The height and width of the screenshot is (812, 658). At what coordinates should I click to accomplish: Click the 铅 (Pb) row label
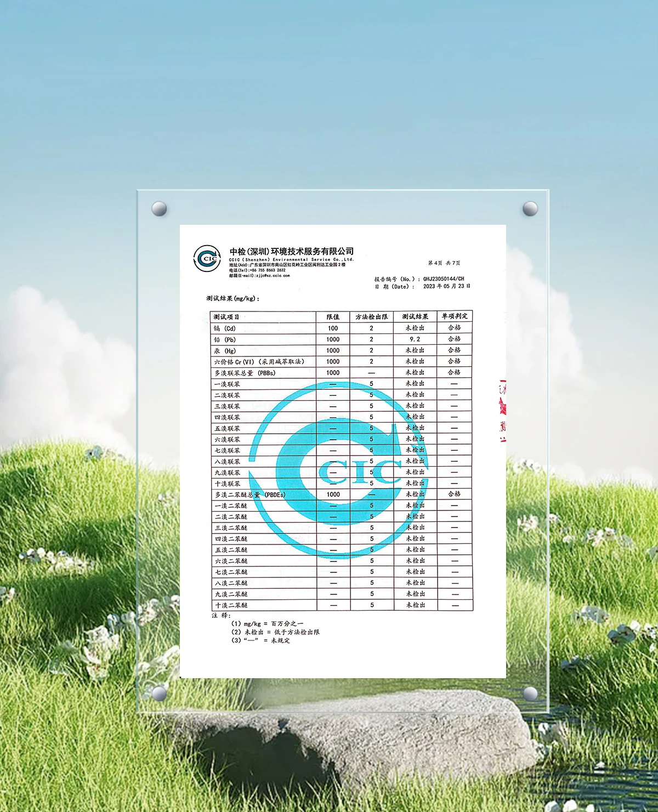(225, 339)
